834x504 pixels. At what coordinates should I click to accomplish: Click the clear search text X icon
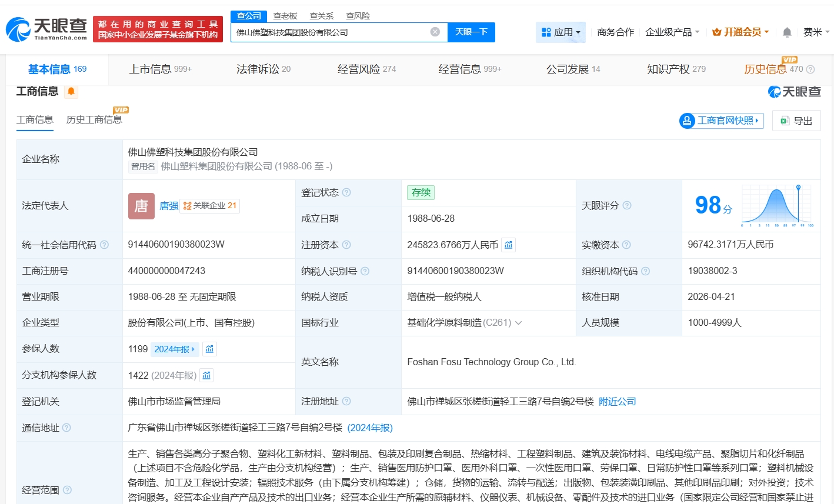pyautogui.click(x=435, y=32)
